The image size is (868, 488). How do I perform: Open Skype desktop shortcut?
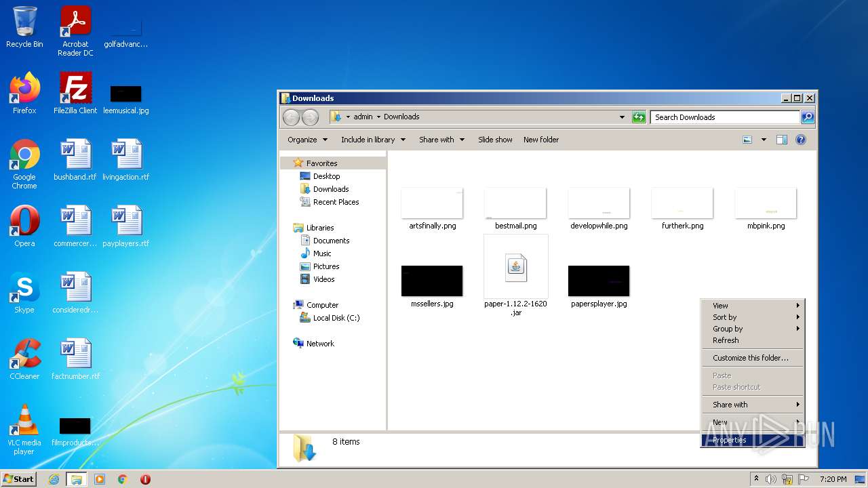[24, 293]
